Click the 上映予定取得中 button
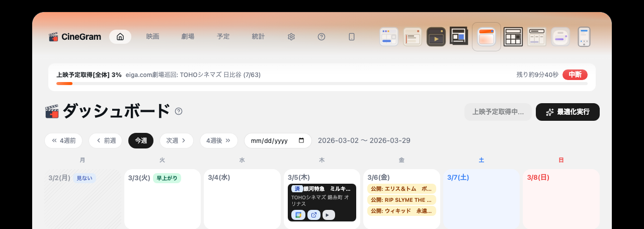Screen dimensions: 644x229 (498, 112)
